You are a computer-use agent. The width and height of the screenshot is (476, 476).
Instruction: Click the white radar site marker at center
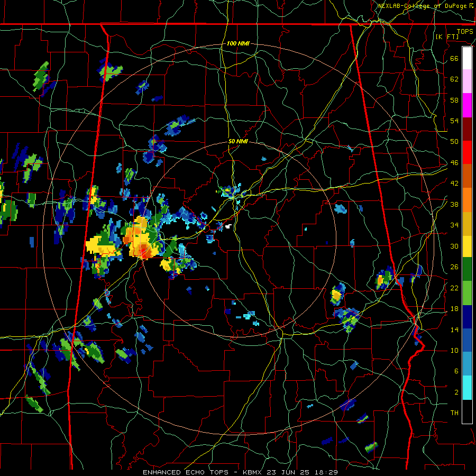tap(229, 226)
